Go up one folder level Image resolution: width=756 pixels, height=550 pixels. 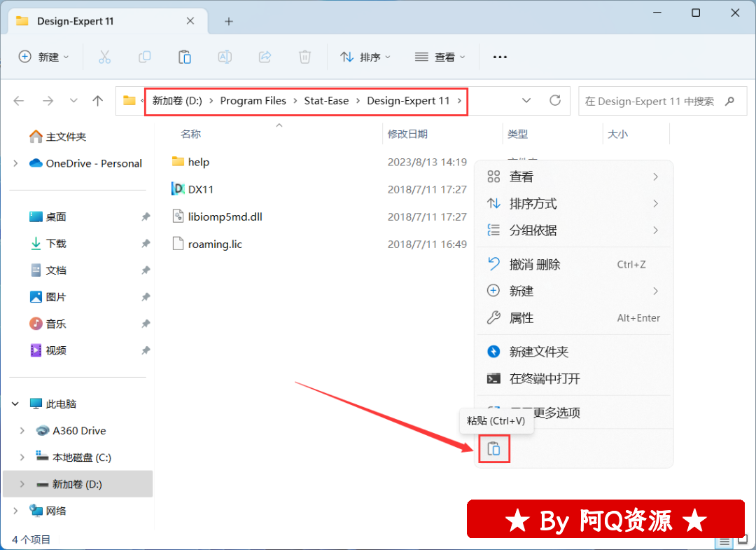98,101
